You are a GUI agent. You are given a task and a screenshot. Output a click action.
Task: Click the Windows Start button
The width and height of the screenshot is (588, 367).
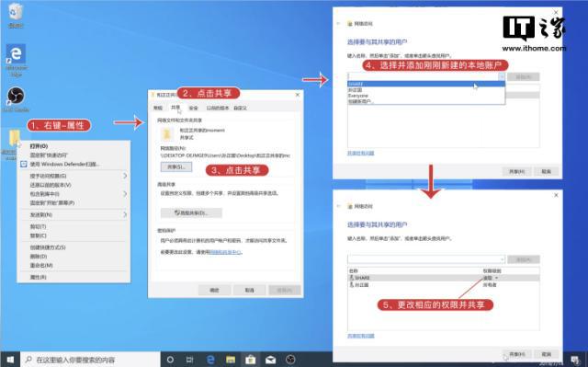click(10, 360)
